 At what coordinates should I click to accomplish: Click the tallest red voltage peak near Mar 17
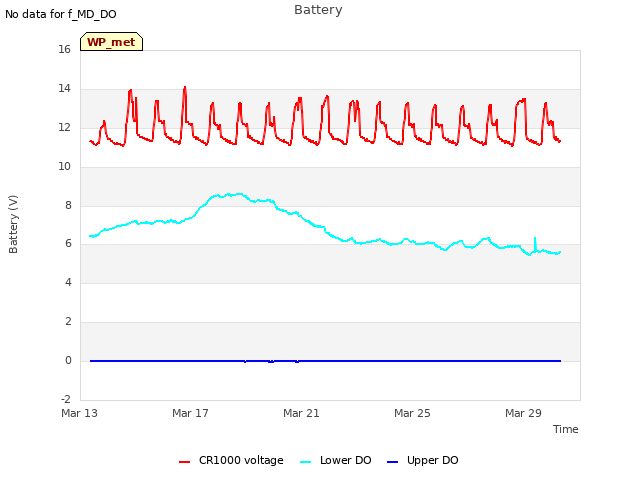point(185,87)
